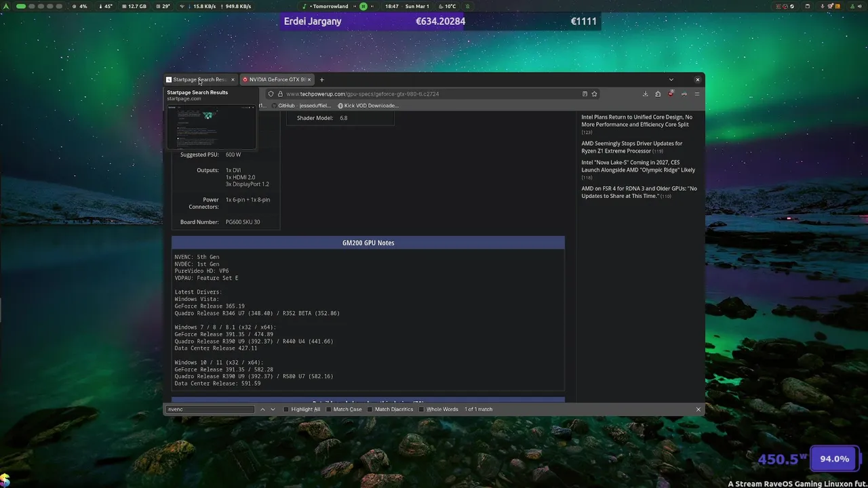The width and height of the screenshot is (868, 488).
Task: Toggle reader view in address bar
Action: coord(585,94)
